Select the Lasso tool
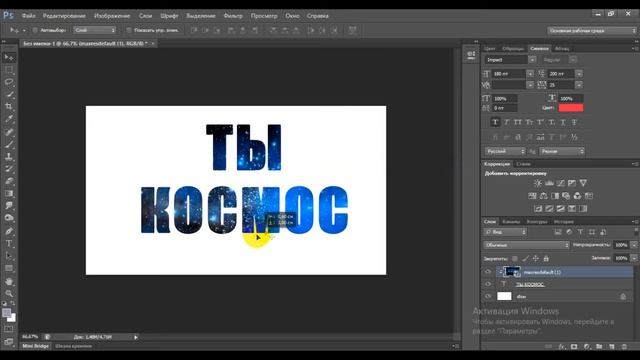640x360 pixels. pos(9,82)
